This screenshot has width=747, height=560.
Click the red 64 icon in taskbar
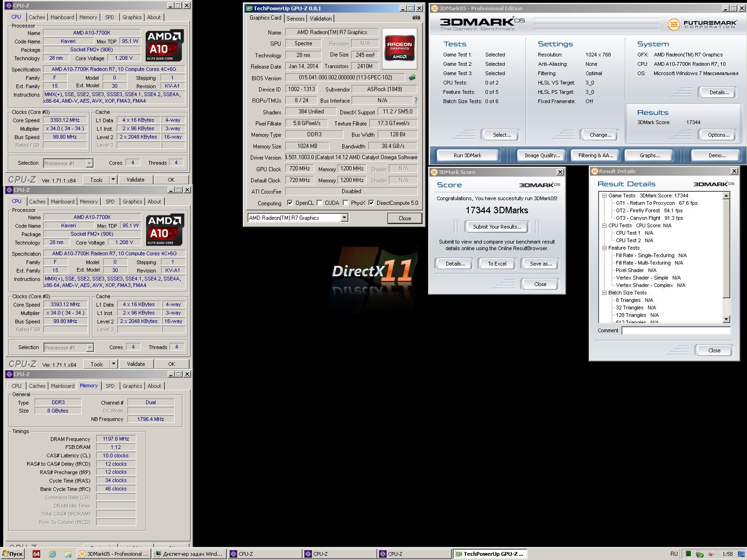36,554
